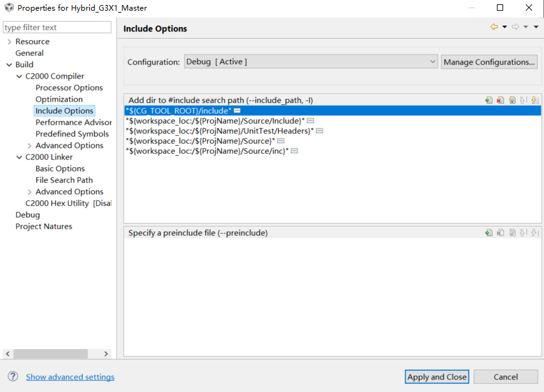544x392 pixels.
Task: Click Move Down icon for include path
Action: coord(535,101)
